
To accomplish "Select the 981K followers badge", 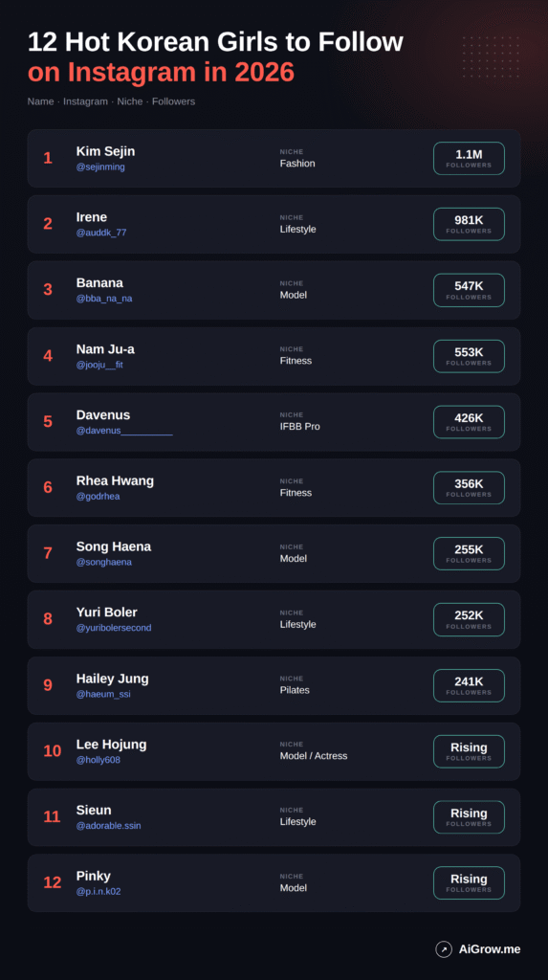I will pyautogui.click(x=469, y=224).
